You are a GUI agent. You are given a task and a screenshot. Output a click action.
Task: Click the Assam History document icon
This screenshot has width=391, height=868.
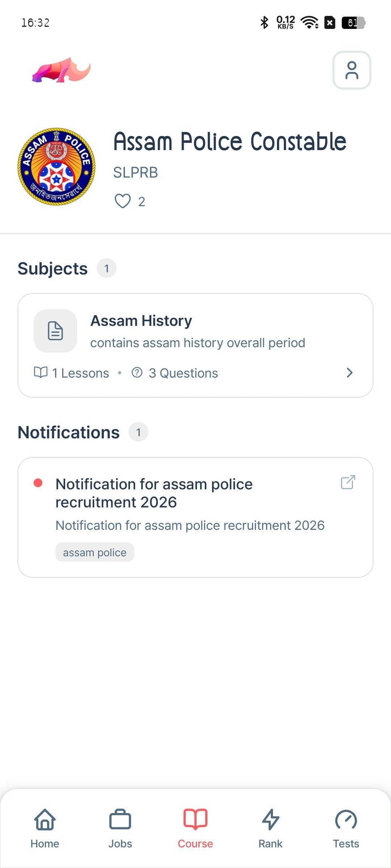pos(55,331)
